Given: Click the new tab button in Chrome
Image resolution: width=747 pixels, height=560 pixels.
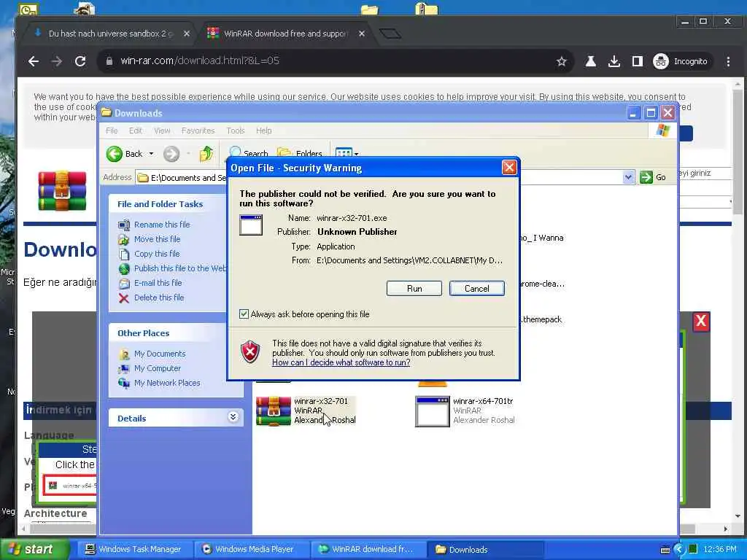Looking at the screenshot, I should pos(390,34).
